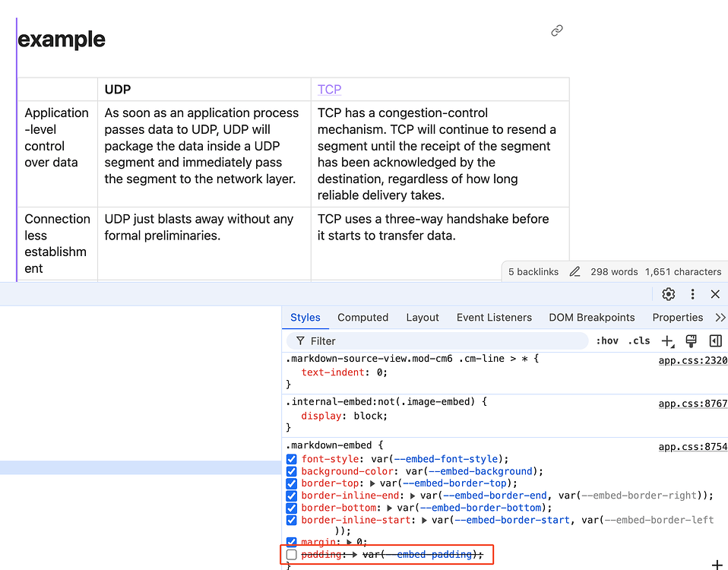Switch to the DOM Breakpoints tab
The image size is (728, 570).
click(591, 318)
